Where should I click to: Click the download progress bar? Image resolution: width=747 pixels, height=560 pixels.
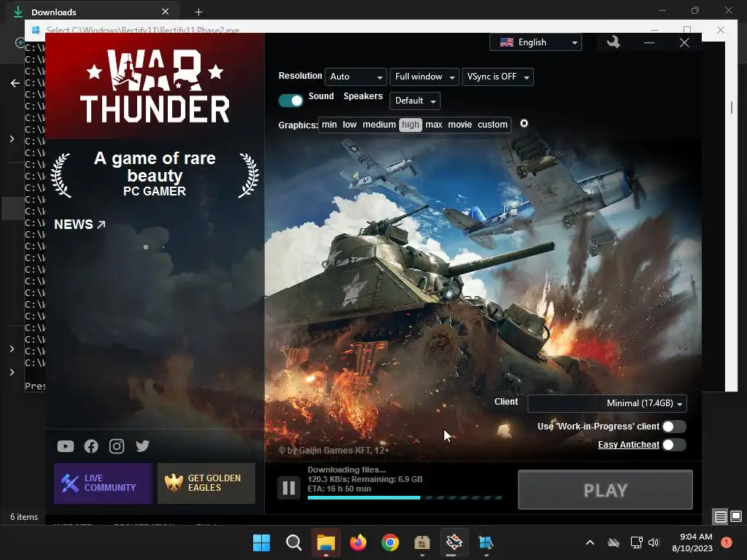tap(404, 497)
